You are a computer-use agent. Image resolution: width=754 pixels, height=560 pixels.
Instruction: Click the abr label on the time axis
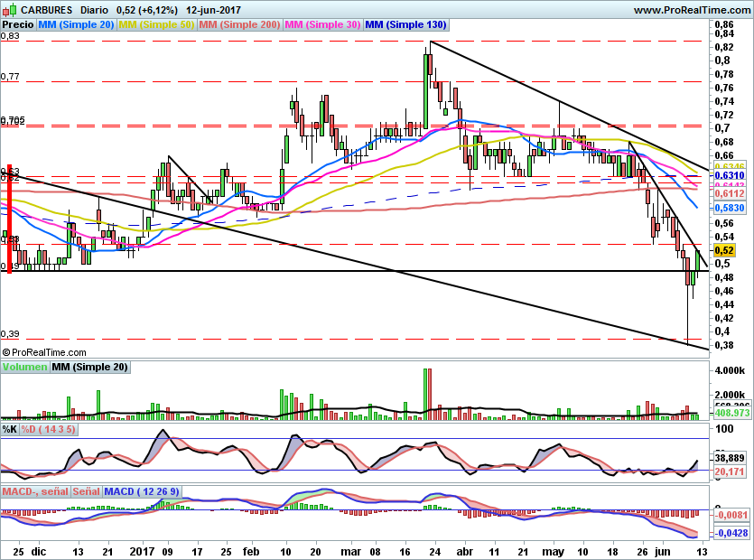464,552
